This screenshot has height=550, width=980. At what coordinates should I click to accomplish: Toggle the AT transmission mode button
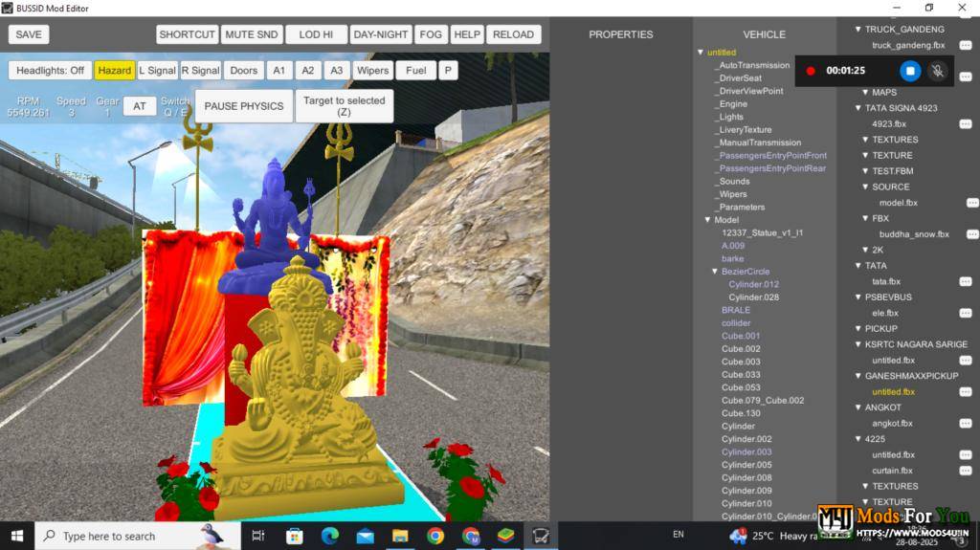click(x=139, y=106)
